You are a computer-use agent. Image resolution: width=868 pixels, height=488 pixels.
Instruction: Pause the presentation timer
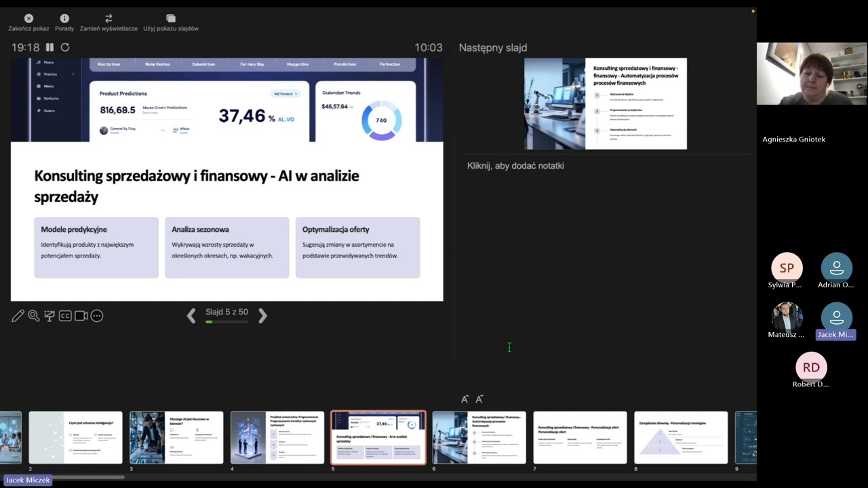tap(50, 47)
